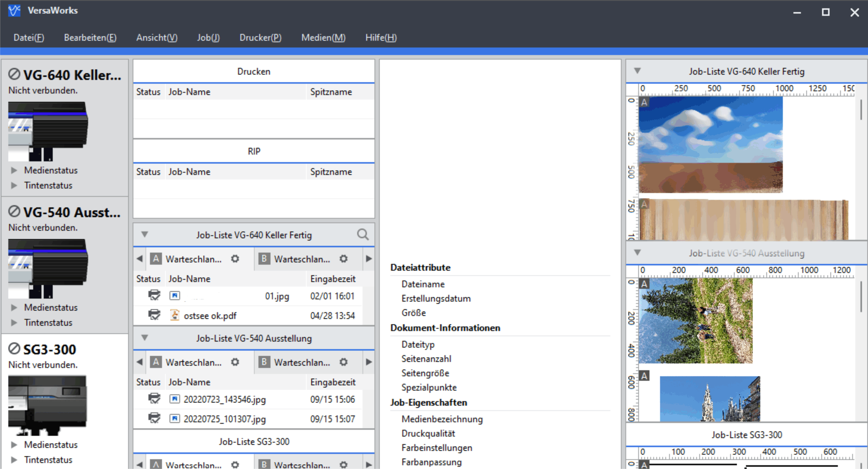The height and width of the screenshot is (469, 868).
Task: Sort VG-640 list by Eingabezeit column
Action: coord(332,279)
